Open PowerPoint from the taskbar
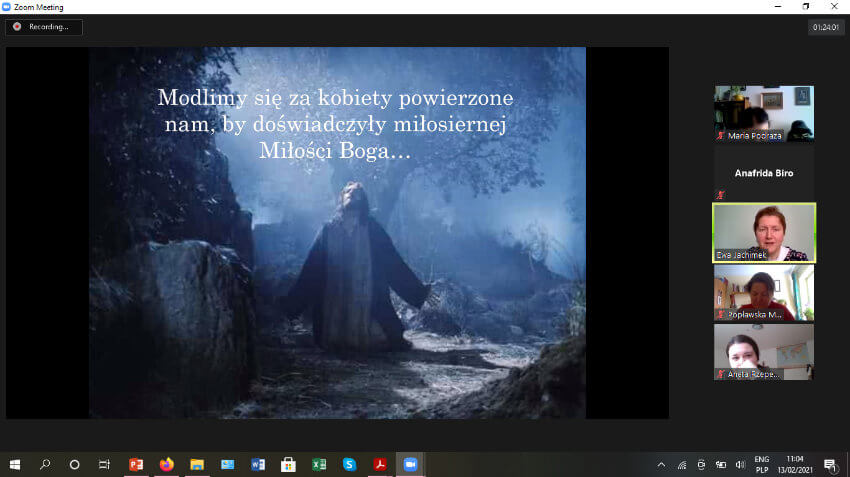Screen dimensions: 850x477 (x=136, y=464)
